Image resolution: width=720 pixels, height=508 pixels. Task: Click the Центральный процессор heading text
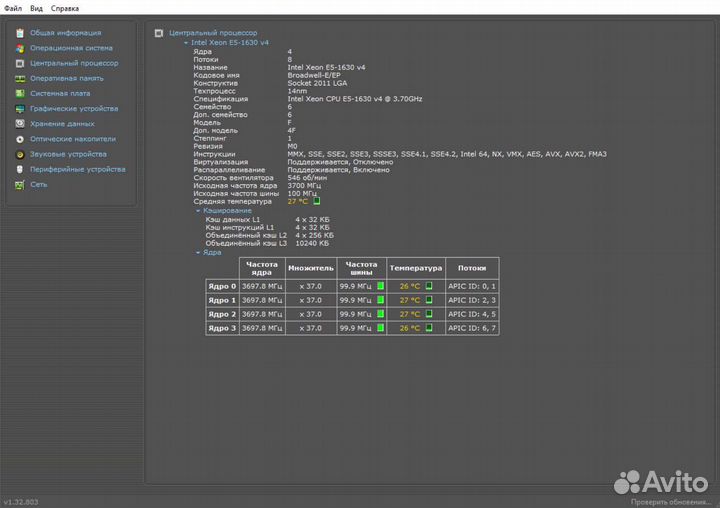coord(213,33)
